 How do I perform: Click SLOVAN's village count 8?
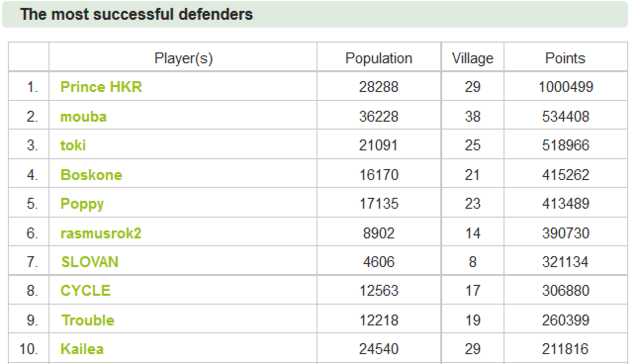click(x=473, y=262)
